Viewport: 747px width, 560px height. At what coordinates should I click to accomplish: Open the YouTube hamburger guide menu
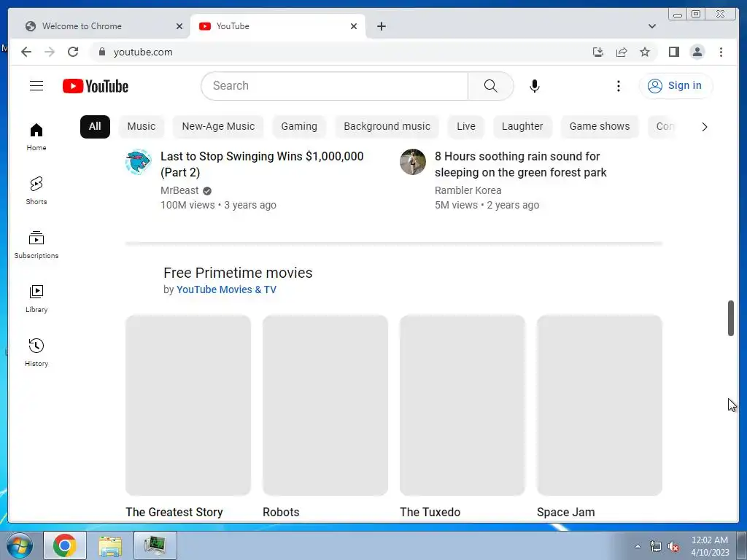[36, 86]
